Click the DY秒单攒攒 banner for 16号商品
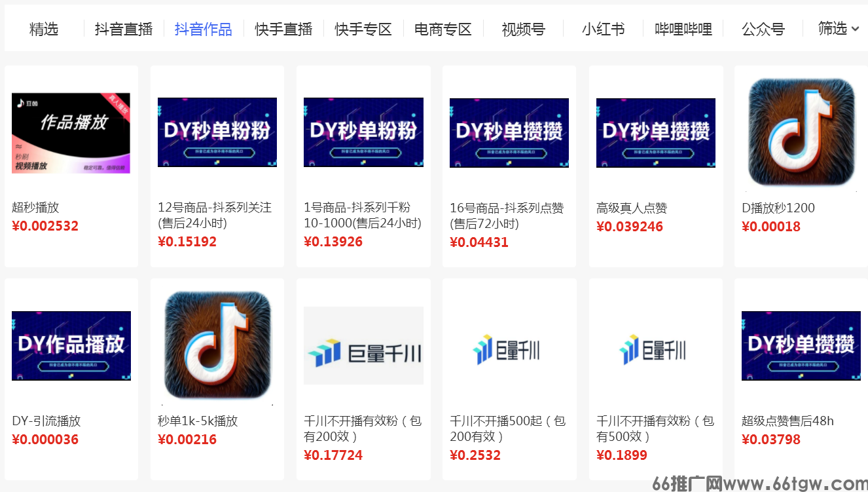Image resolution: width=868 pixels, height=492 pixels. point(509,132)
